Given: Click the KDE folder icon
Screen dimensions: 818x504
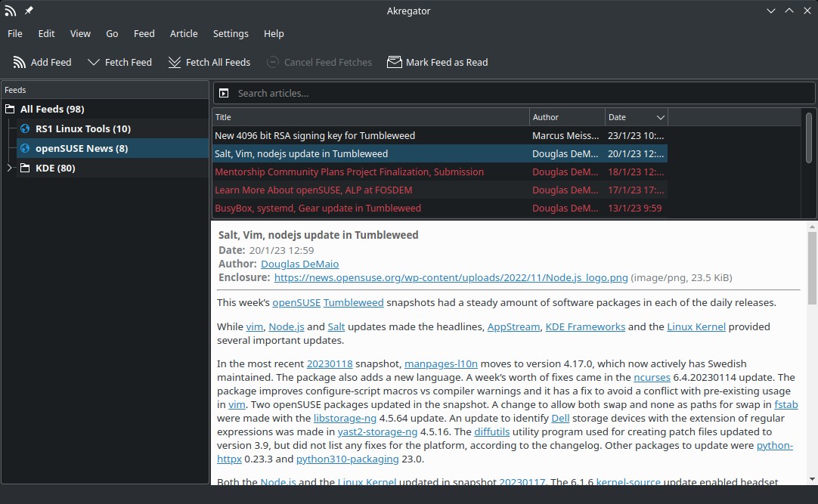Looking at the screenshot, I should [x=25, y=168].
